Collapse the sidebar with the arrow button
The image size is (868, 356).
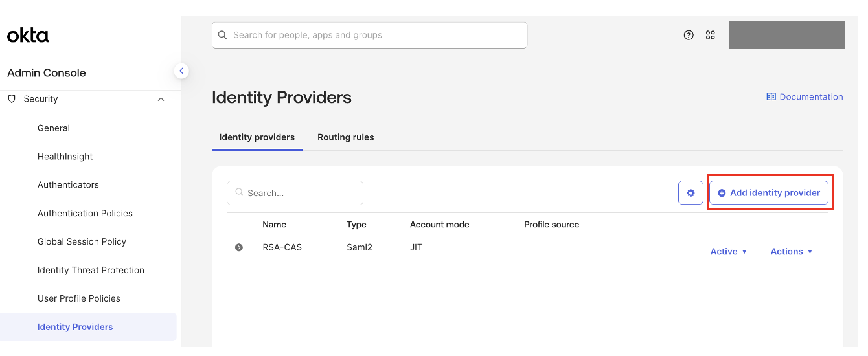tap(181, 71)
